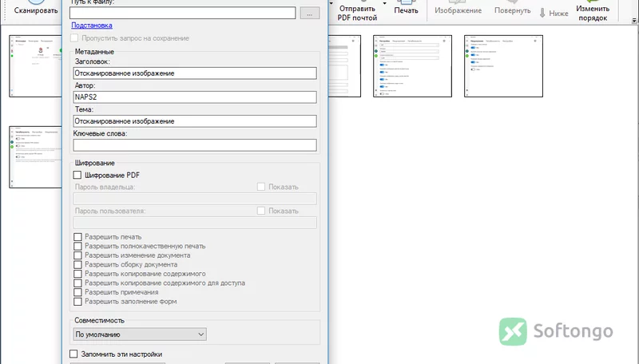Check Разрешить заполнение форм
639x364 pixels.
77,302
